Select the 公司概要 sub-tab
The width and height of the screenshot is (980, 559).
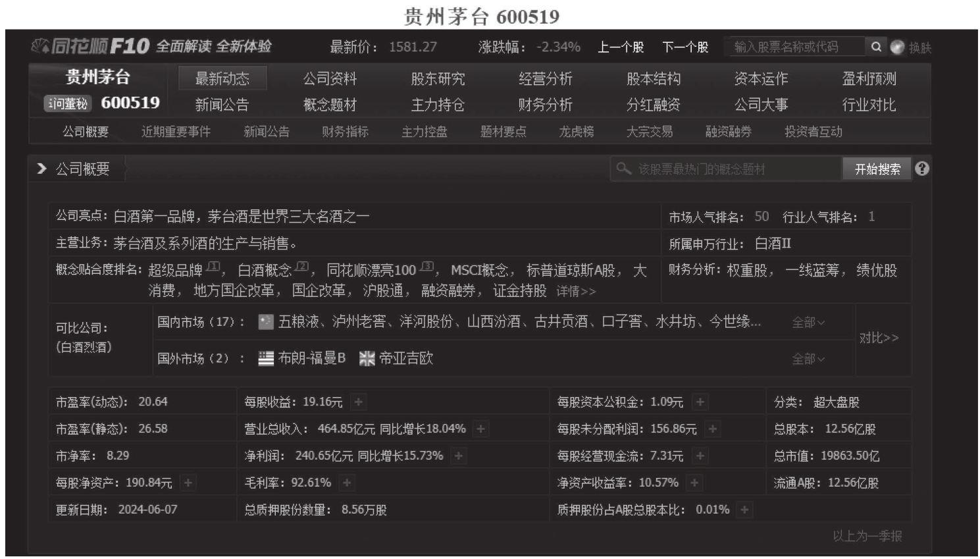86,132
